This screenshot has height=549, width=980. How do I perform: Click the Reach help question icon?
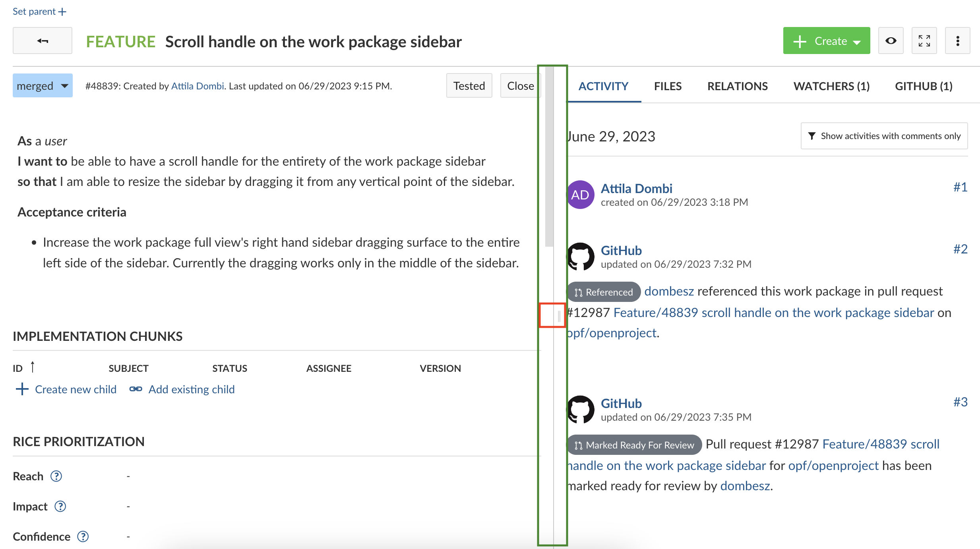[x=56, y=476]
